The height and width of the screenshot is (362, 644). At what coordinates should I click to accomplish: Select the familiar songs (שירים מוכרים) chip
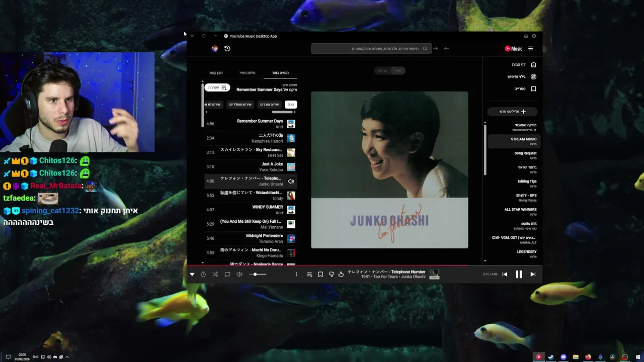point(269,105)
